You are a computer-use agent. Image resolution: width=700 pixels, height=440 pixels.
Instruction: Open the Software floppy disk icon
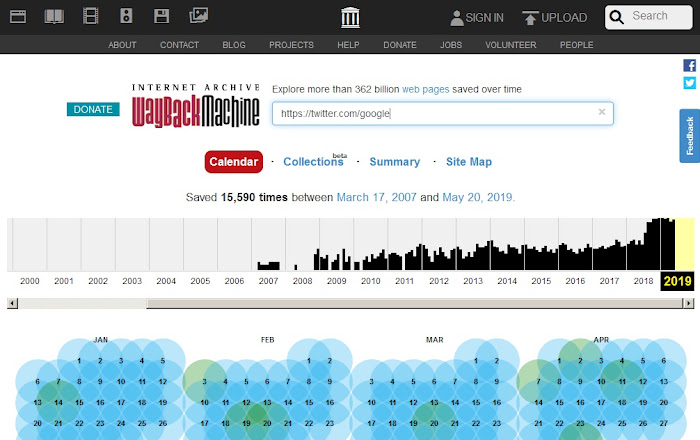pos(161,17)
